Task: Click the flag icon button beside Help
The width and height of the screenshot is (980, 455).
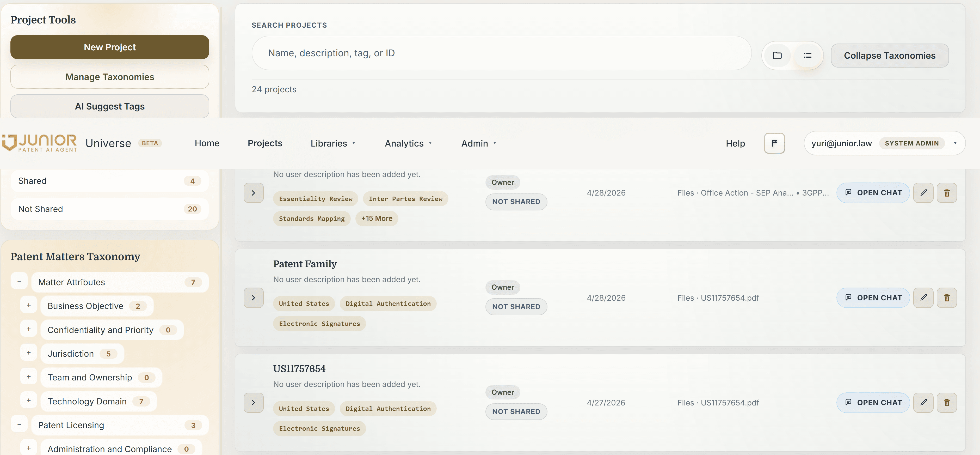Action: coord(774,143)
